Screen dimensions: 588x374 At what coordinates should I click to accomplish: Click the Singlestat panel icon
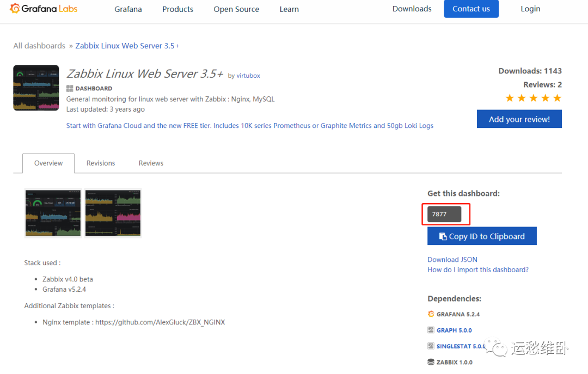pos(431,346)
